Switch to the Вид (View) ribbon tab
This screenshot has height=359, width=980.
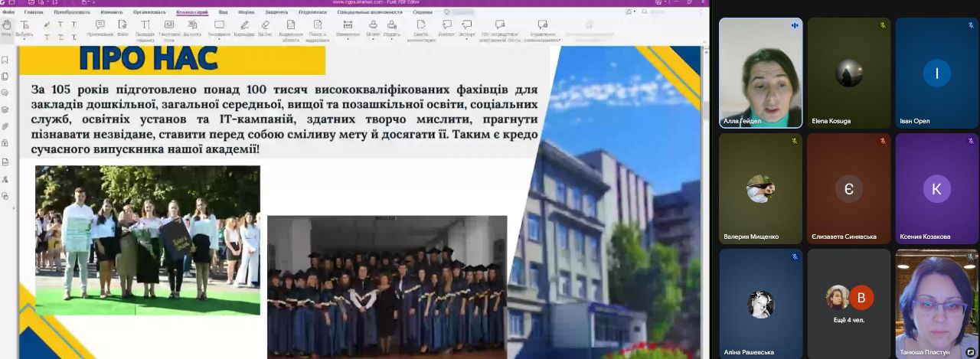click(x=223, y=12)
